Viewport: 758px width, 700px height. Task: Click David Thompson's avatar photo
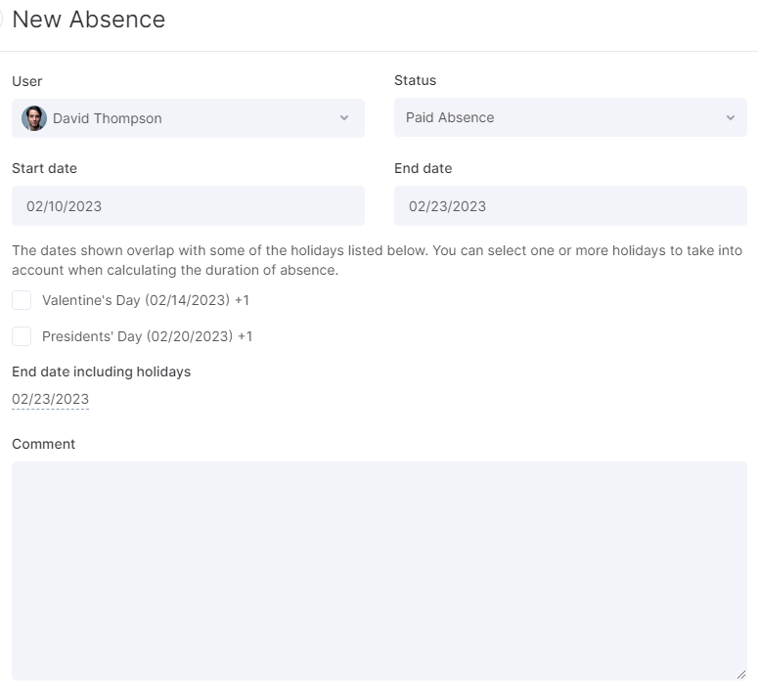tap(34, 118)
